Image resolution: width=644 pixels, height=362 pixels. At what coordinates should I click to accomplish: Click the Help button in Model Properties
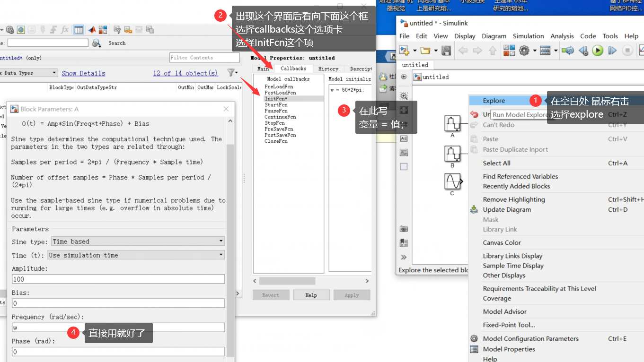(x=311, y=295)
